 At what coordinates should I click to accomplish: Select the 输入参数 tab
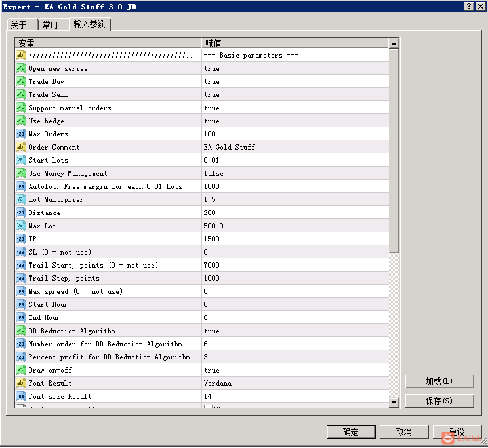click(x=90, y=24)
